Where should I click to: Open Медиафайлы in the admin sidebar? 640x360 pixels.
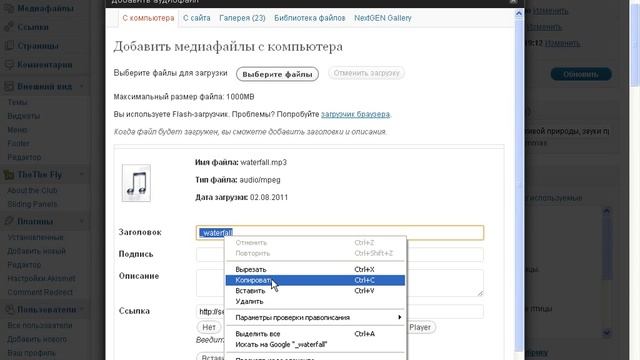(45, 9)
